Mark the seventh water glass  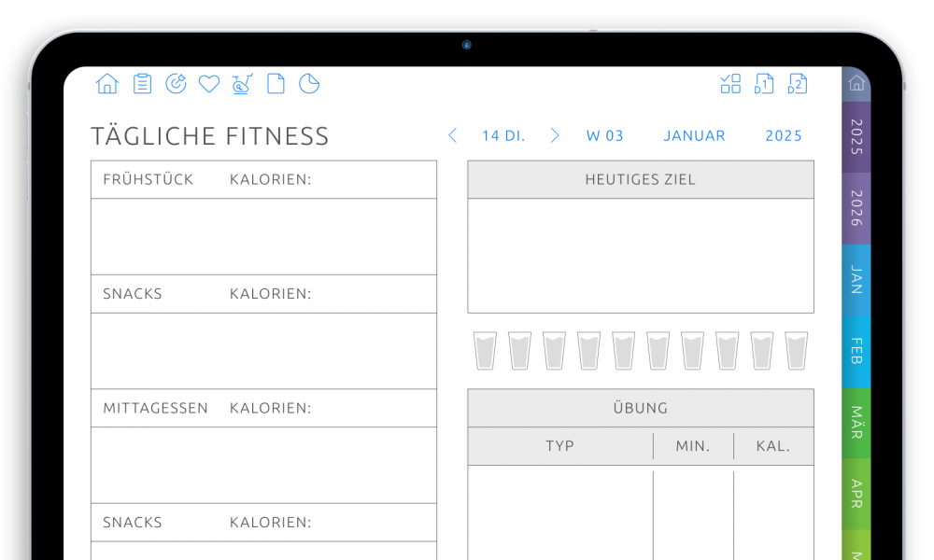693,351
